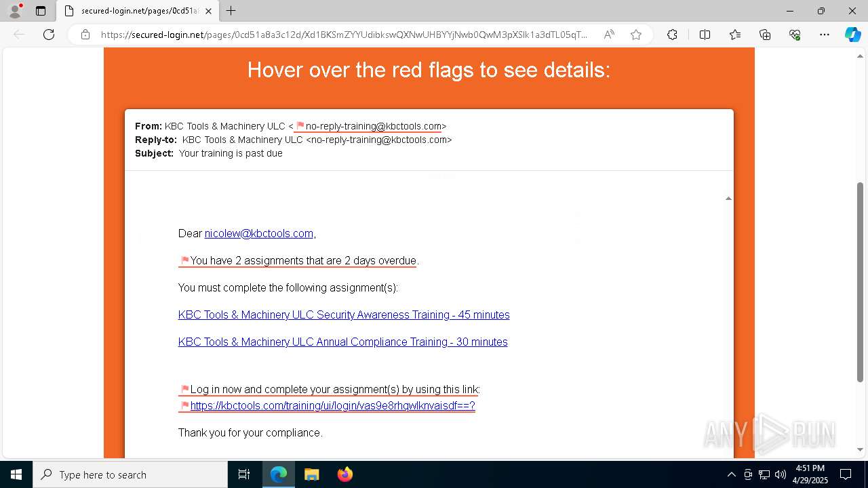Image resolution: width=868 pixels, height=488 pixels.
Task: Open a new tab with plus button
Action: point(231,11)
